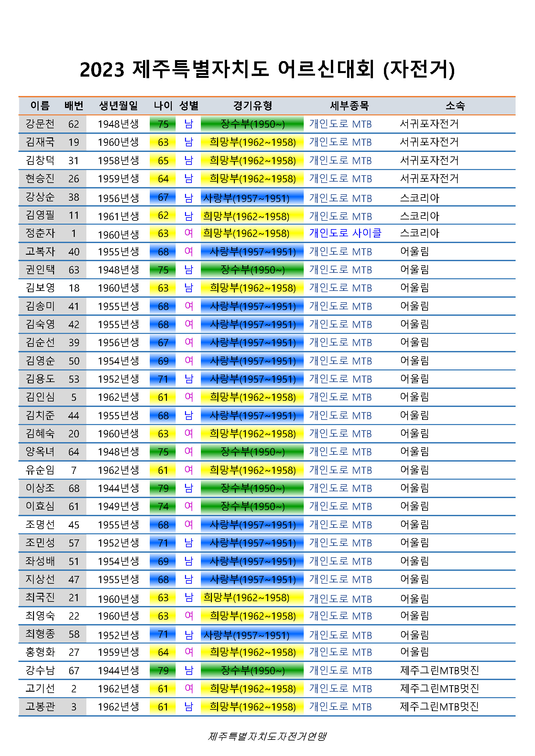Select the name cell 강수남
This screenshot has width=535, height=756.
(40, 670)
